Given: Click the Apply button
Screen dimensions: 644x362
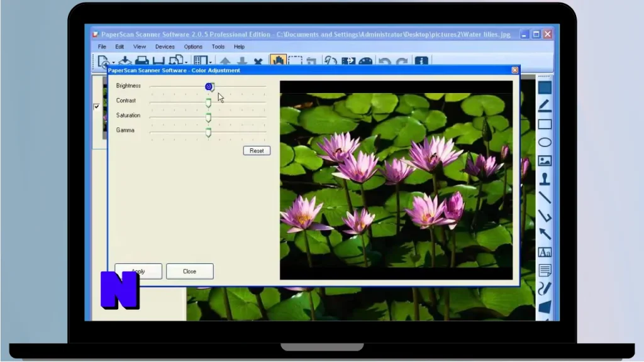Looking at the screenshot, I should 138,271.
